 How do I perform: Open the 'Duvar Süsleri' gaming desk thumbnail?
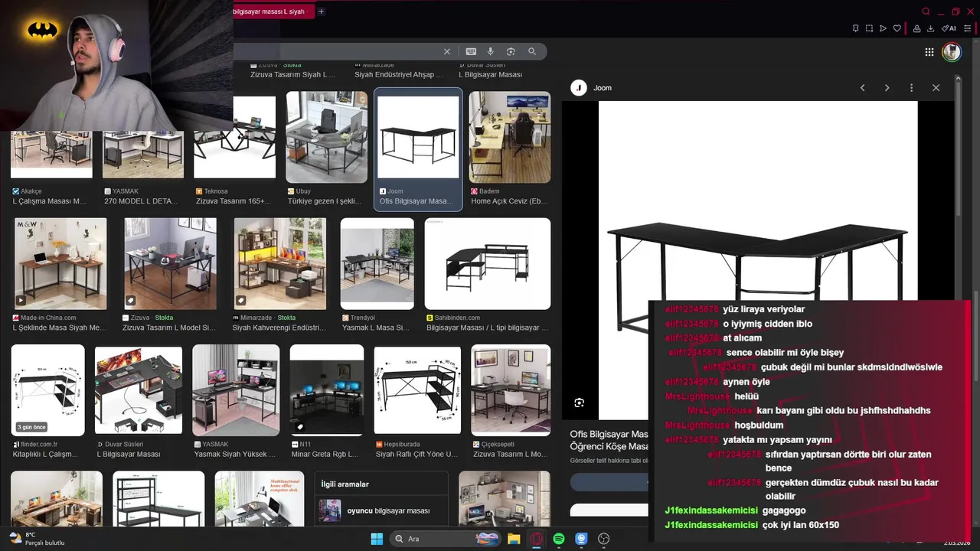[x=139, y=390]
